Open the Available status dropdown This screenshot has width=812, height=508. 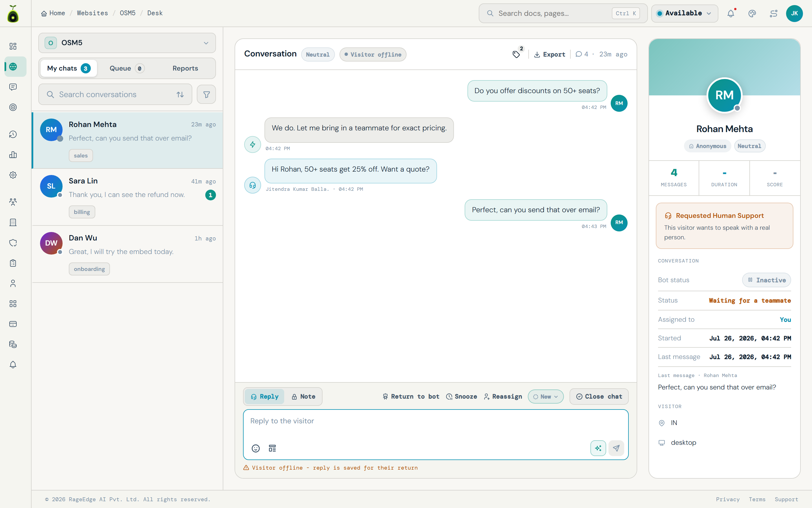[685, 14]
